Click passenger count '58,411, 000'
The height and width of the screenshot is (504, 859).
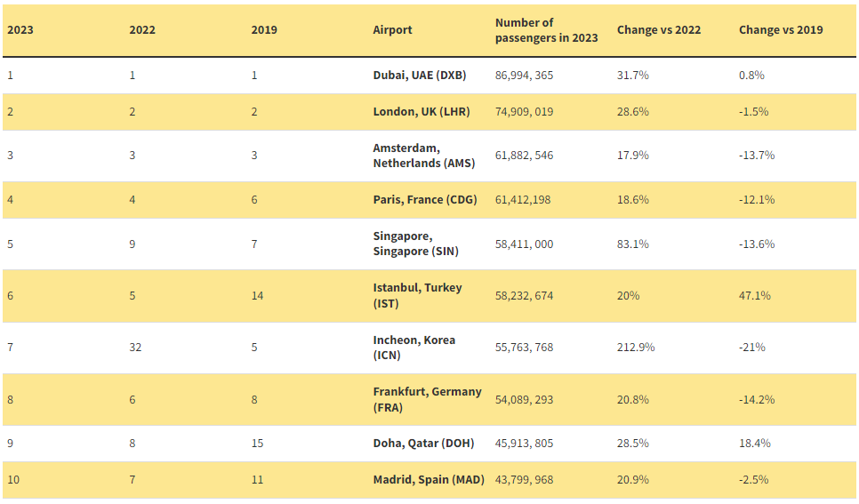pos(525,244)
